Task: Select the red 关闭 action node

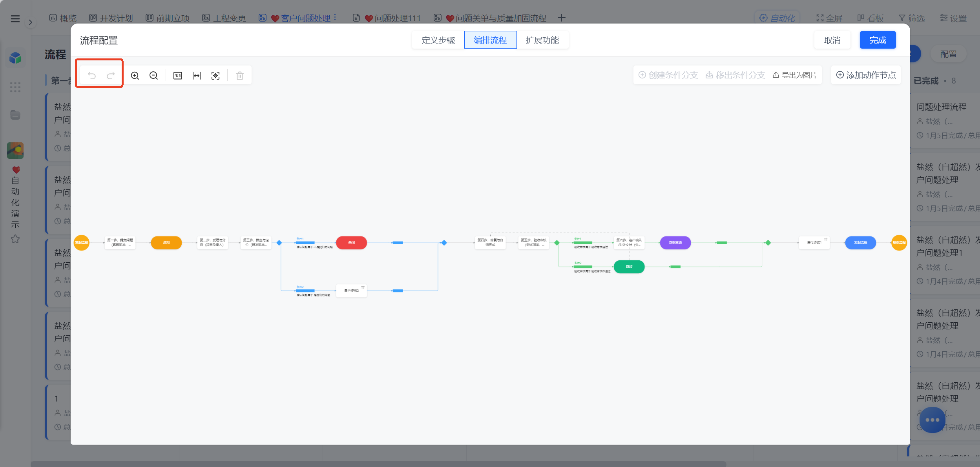Action: click(352, 243)
